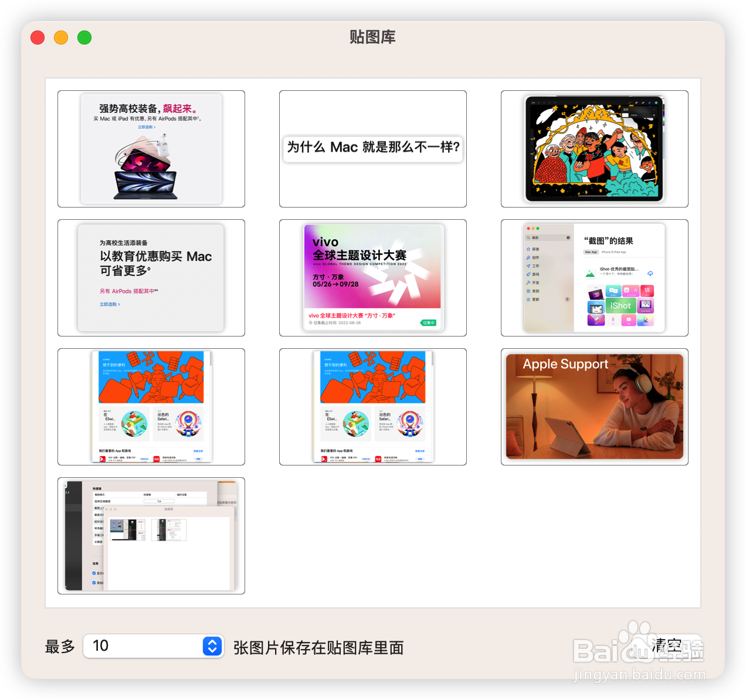This screenshot has height=700, width=746.
Task: Open the MacBook and AirPods campus promo thumbnail
Action: click(x=151, y=149)
